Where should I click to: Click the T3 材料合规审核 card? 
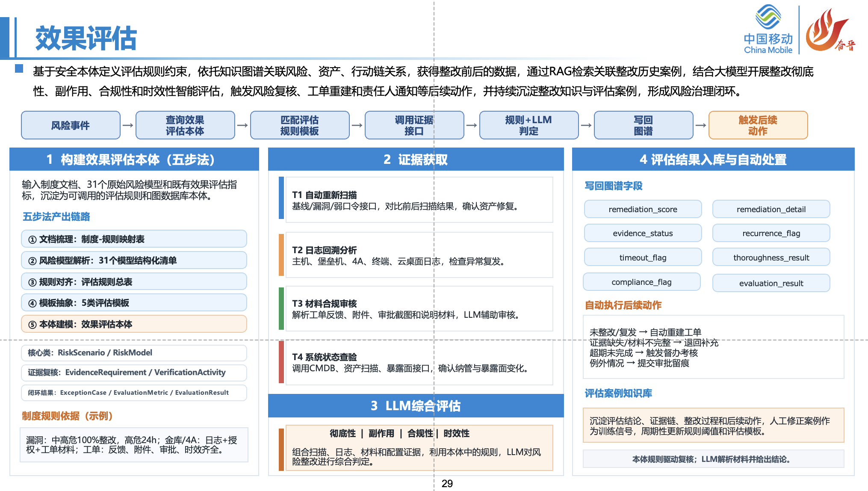pos(419,309)
